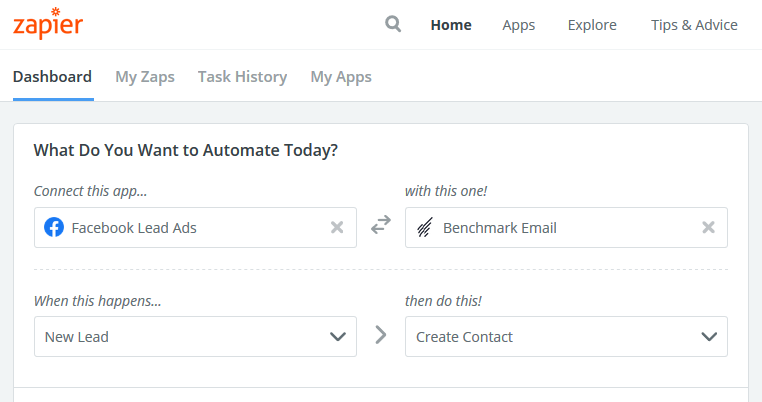Screen dimensions: 762x402
Task: Open the Apps page in the top navigation
Action: click(x=518, y=25)
